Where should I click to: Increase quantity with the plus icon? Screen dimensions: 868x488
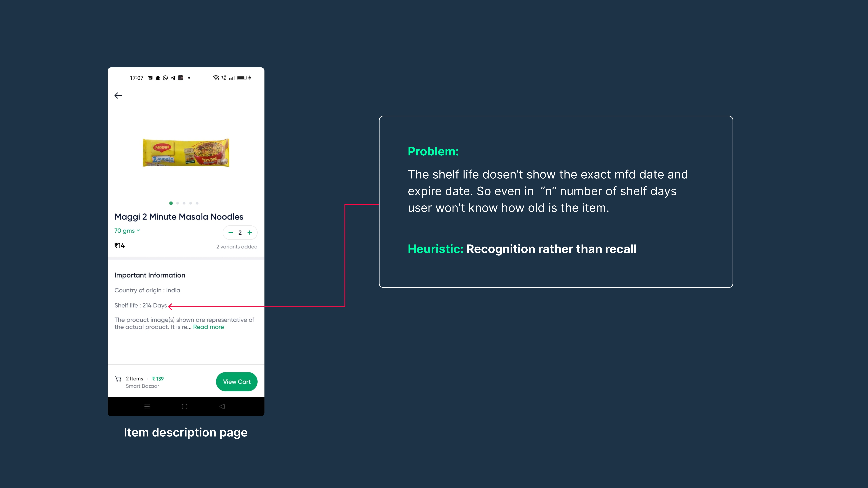[x=250, y=233]
